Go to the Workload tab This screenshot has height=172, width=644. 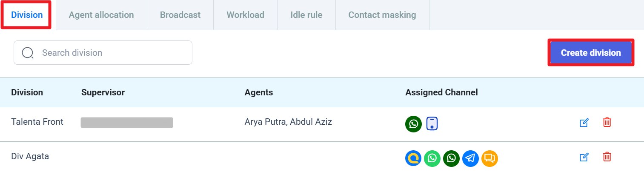coord(245,15)
